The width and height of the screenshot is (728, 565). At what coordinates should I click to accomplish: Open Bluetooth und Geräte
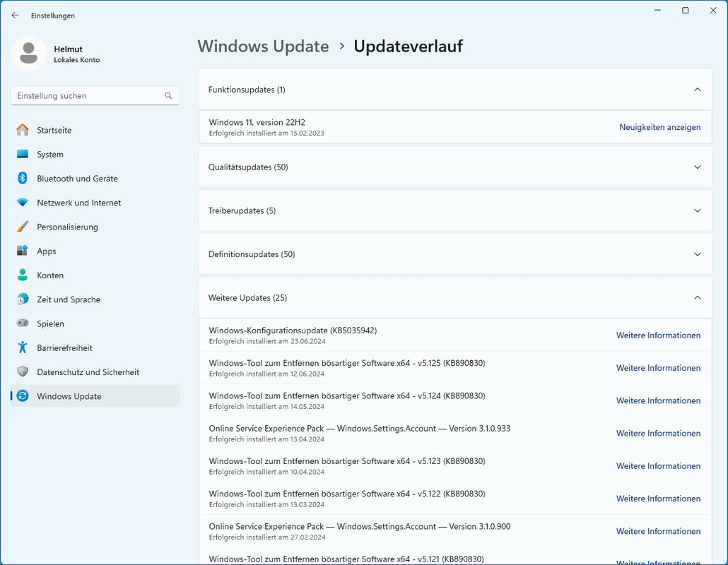[78, 179]
